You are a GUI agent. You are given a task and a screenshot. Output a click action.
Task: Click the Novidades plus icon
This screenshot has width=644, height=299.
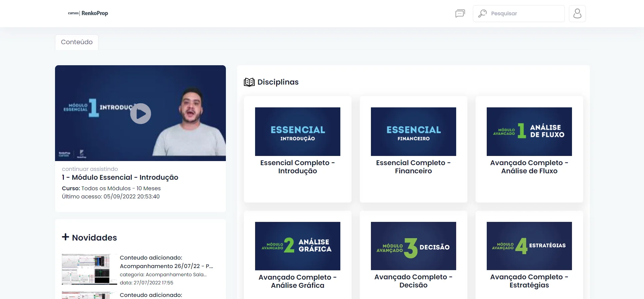66,237
